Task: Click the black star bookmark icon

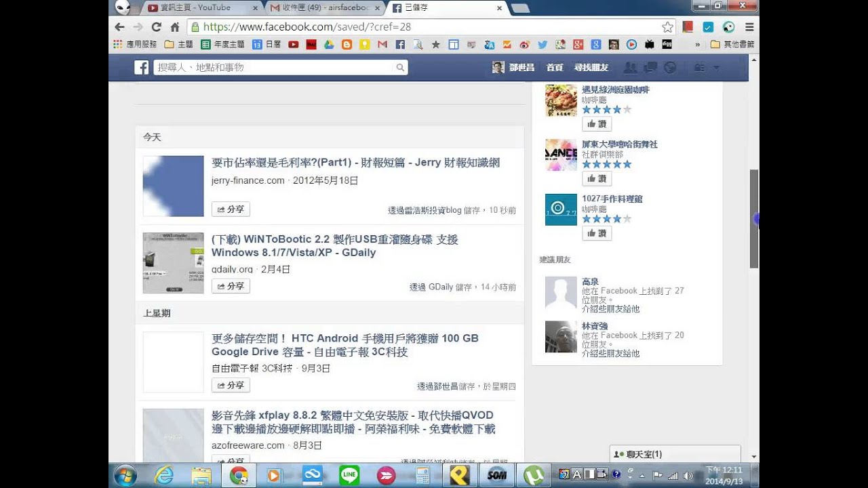Action: point(435,45)
